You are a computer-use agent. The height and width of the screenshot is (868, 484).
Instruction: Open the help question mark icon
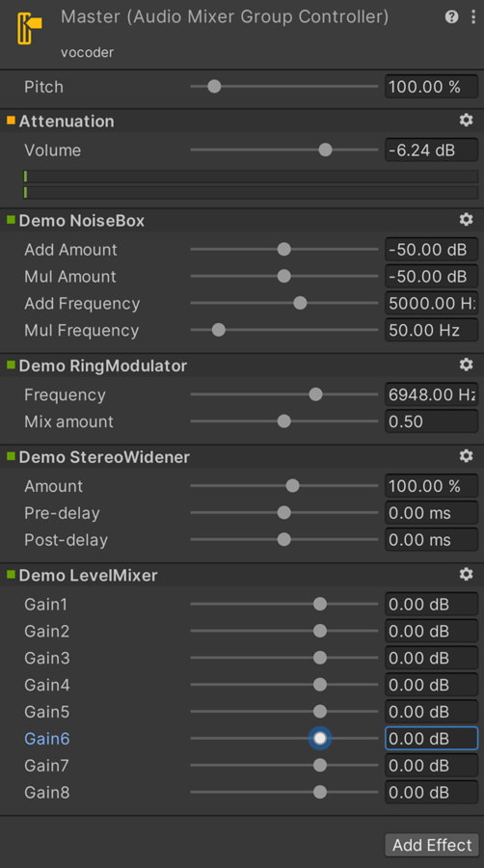451,16
